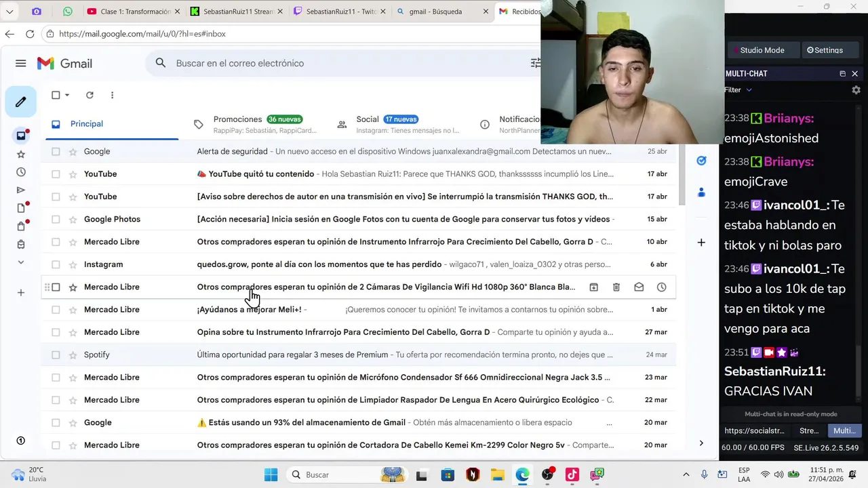The height and width of the screenshot is (488, 868).
Task: Open the OBS app in the taskbar
Action: [547, 474]
